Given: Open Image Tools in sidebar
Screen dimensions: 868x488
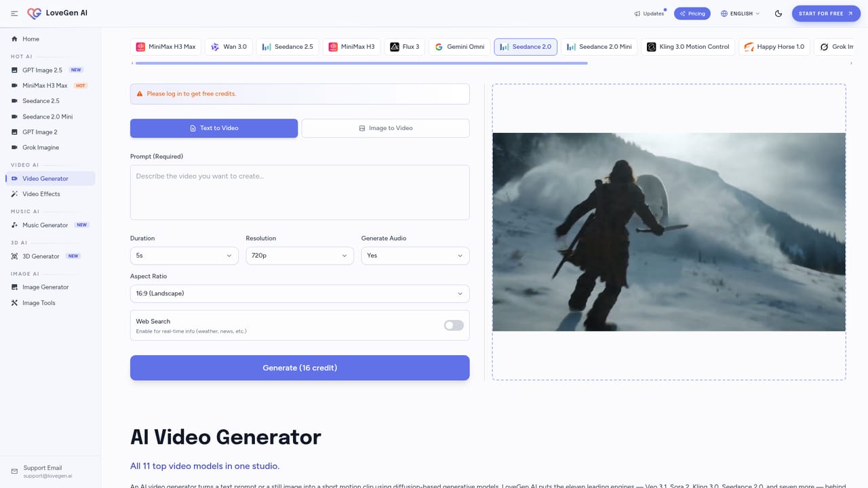Looking at the screenshot, I should tap(50, 303).
